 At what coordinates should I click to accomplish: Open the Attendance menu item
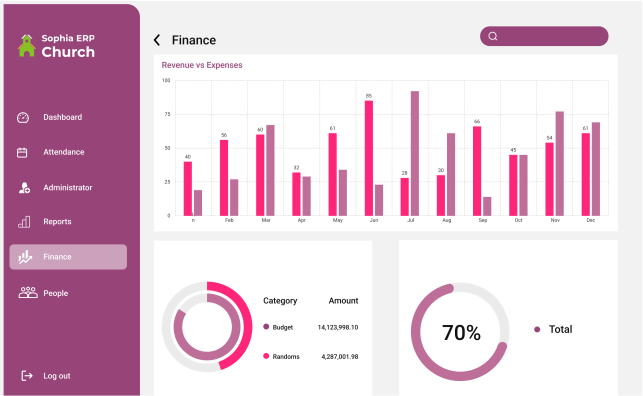coord(64,152)
